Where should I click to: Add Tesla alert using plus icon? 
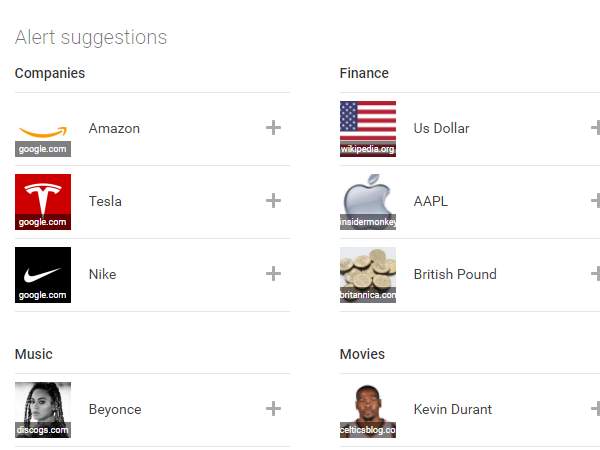(x=273, y=201)
